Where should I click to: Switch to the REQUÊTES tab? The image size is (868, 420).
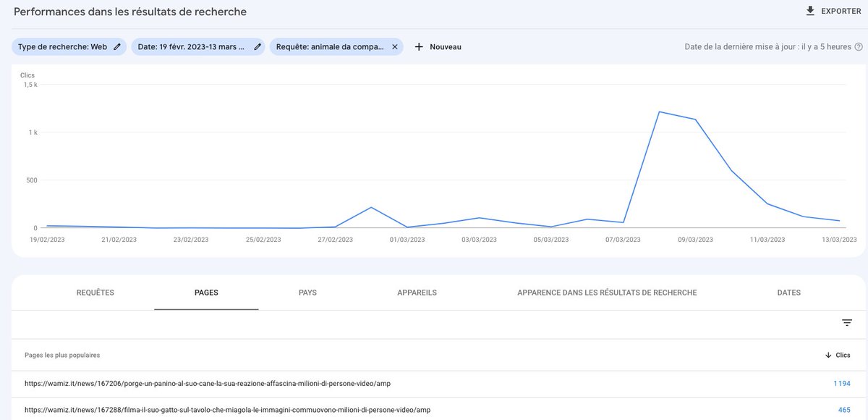pos(96,293)
